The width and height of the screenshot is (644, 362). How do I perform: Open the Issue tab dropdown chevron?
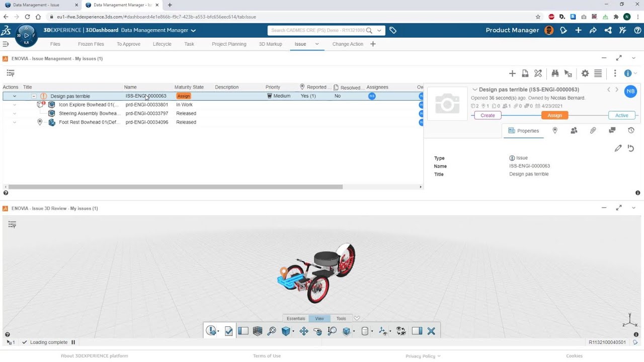tap(317, 44)
